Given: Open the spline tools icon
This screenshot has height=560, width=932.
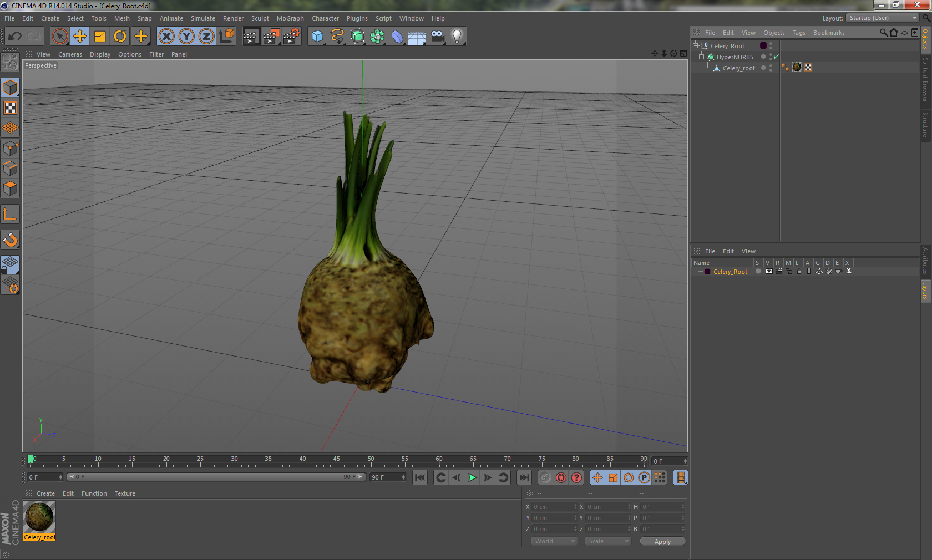Looking at the screenshot, I should (x=337, y=37).
